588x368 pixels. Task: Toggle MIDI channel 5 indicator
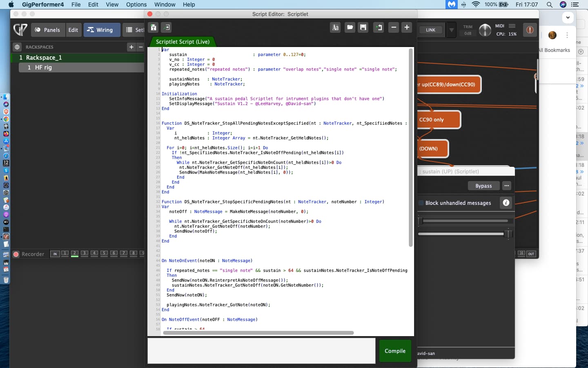tap(104, 254)
